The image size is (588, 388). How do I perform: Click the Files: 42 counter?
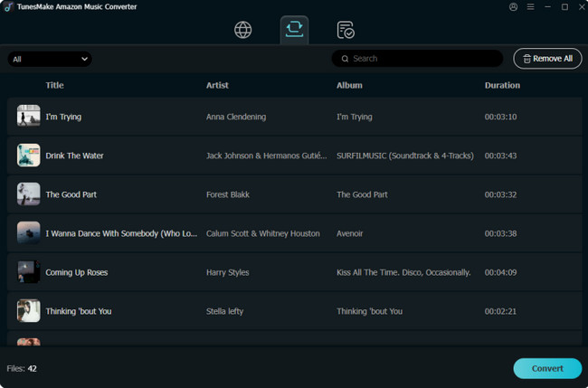[x=22, y=368]
